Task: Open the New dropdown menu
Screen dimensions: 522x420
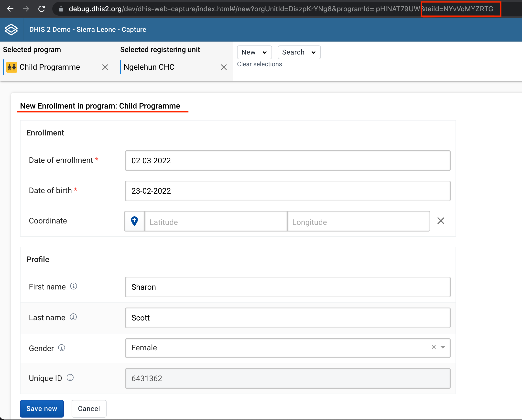Action: tap(254, 52)
